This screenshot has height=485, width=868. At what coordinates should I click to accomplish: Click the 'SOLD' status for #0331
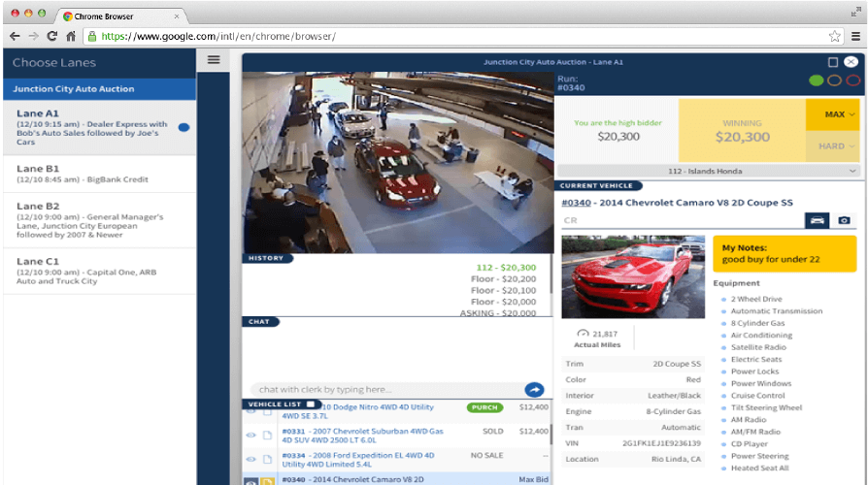(x=492, y=431)
